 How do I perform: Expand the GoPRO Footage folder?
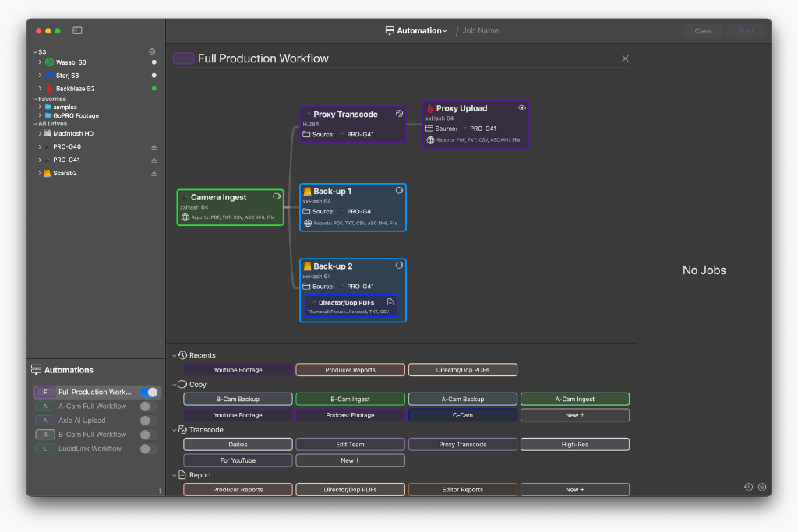pyautogui.click(x=41, y=115)
